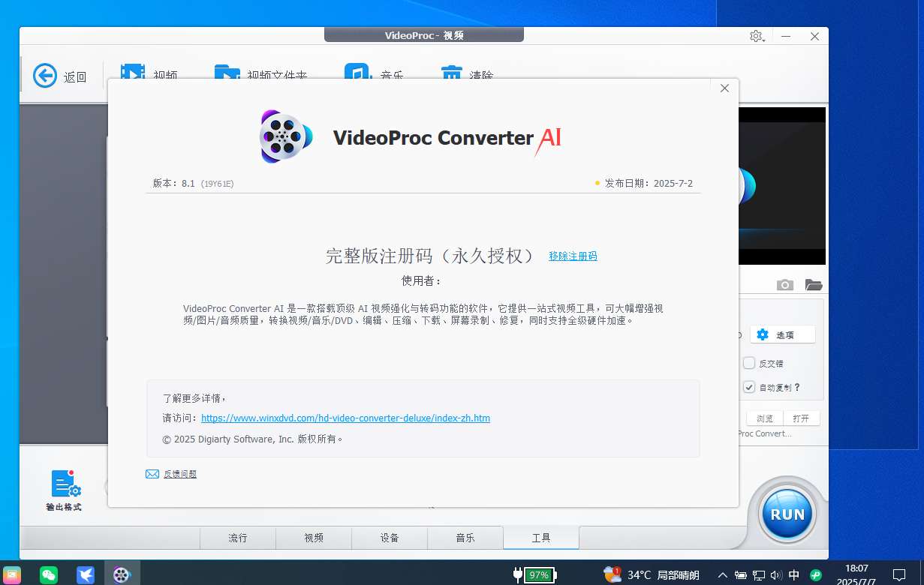The width and height of the screenshot is (924, 585).
Task: Close the About dialog with X
Action: (x=724, y=88)
